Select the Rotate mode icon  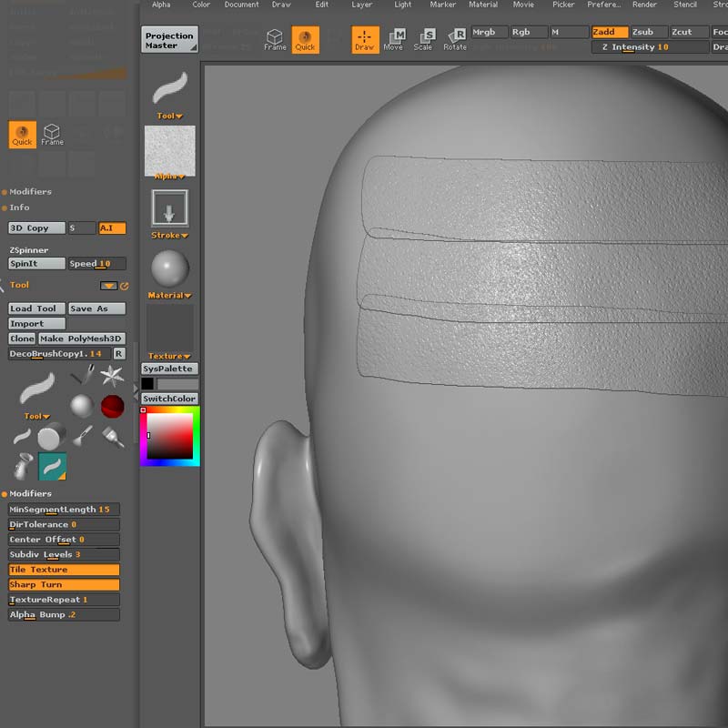coord(455,39)
